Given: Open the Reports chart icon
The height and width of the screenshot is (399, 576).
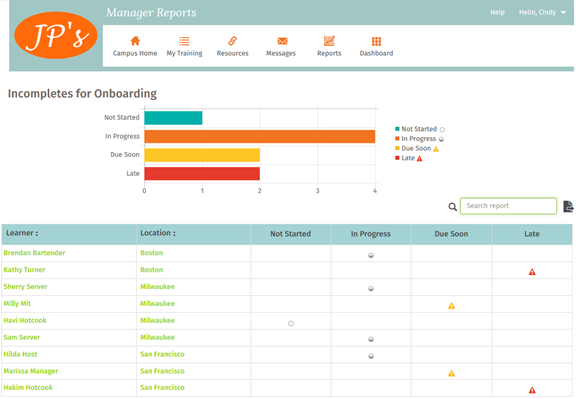Looking at the screenshot, I should [329, 41].
